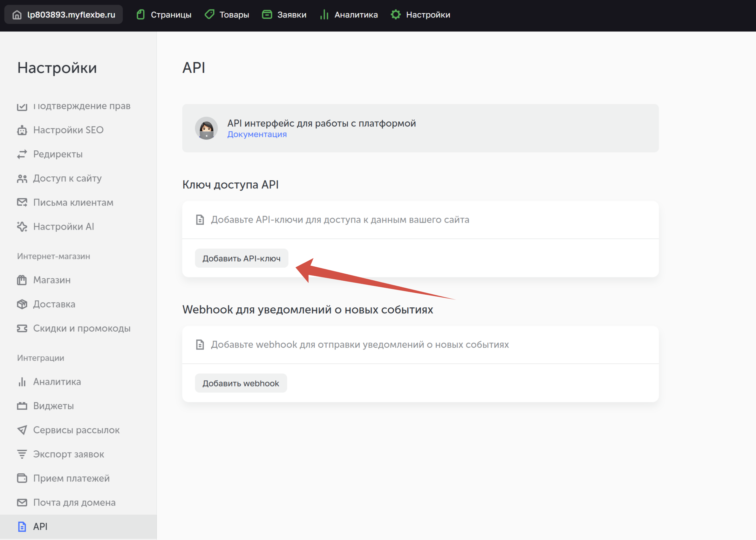Open Сервисы рассылок via the paper plane icon

(22, 430)
